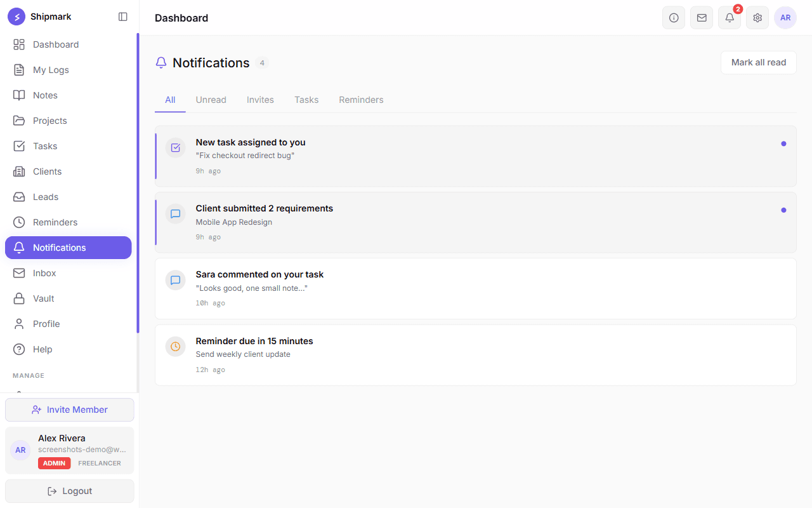This screenshot has height=508, width=812.
Task: Click the sidebar vertical scrollbar
Action: (138, 184)
